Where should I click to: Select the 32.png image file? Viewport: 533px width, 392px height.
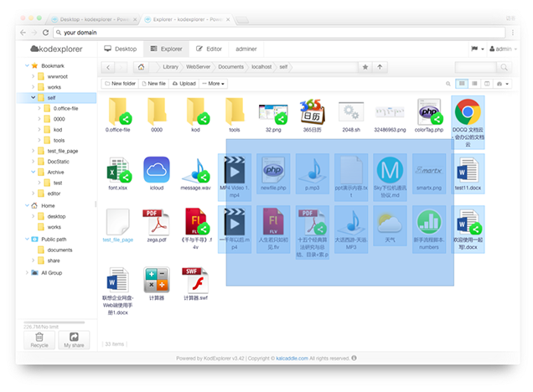pos(273,113)
